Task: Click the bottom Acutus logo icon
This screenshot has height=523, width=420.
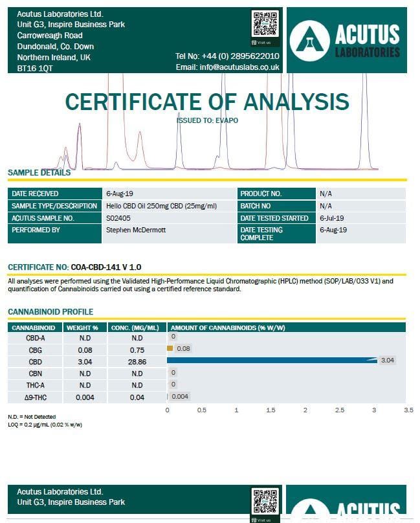Action: pos(309,507)
